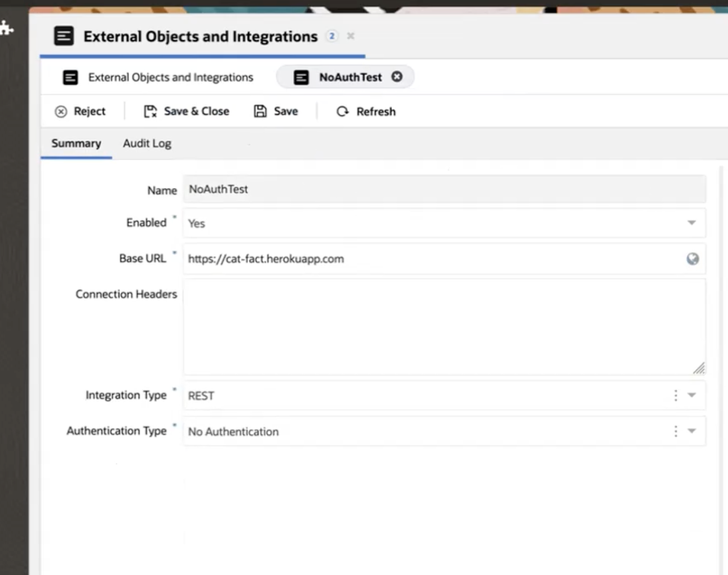Select the Summary tab
Screen dimensions: 728x575
(x=76, y=143)
